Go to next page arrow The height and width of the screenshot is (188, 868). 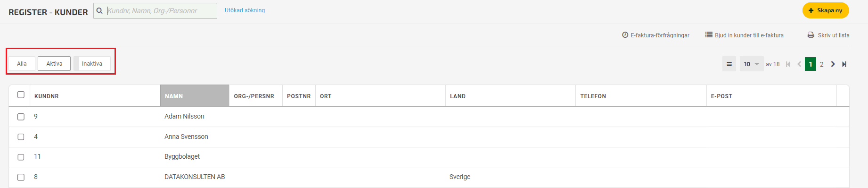coord(833,64)
